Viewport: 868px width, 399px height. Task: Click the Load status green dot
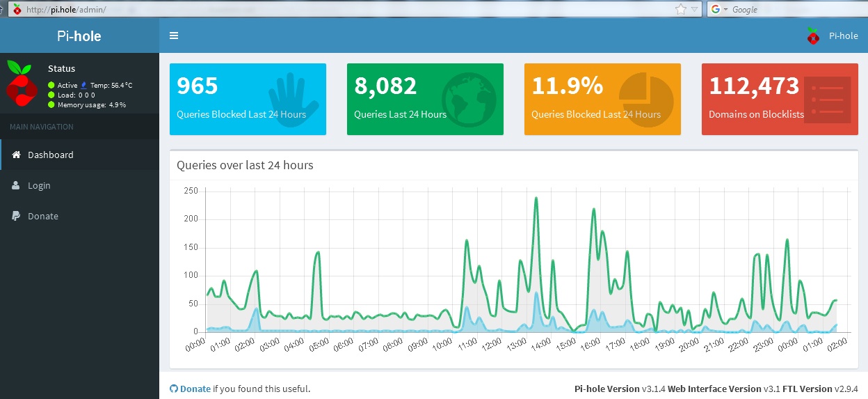pos(51,95)
